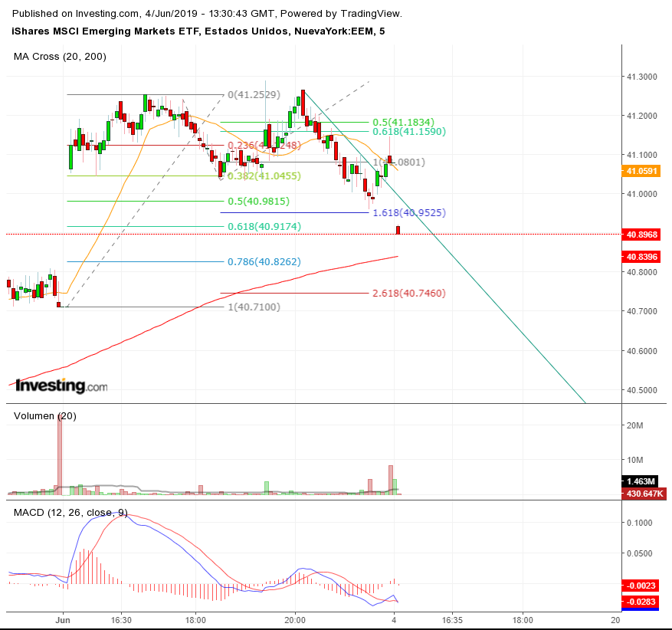Click the MACD (12, 26, close, 9) label
This screenshot has width=672, height=630.
pos(70,513)
